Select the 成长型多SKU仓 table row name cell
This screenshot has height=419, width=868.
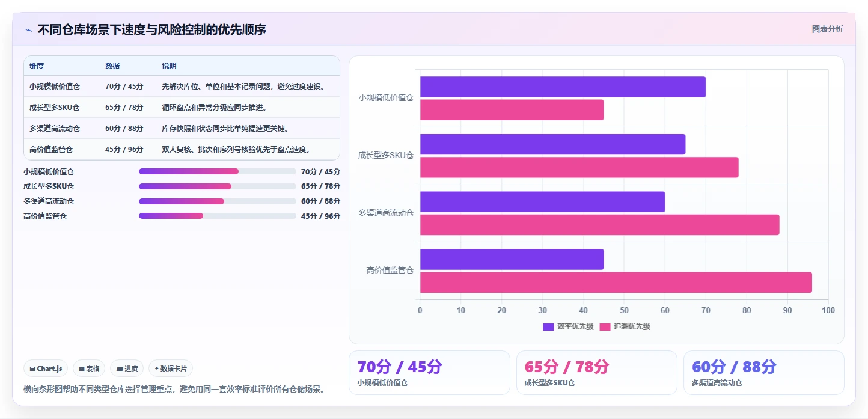click(x=55, y=107)
